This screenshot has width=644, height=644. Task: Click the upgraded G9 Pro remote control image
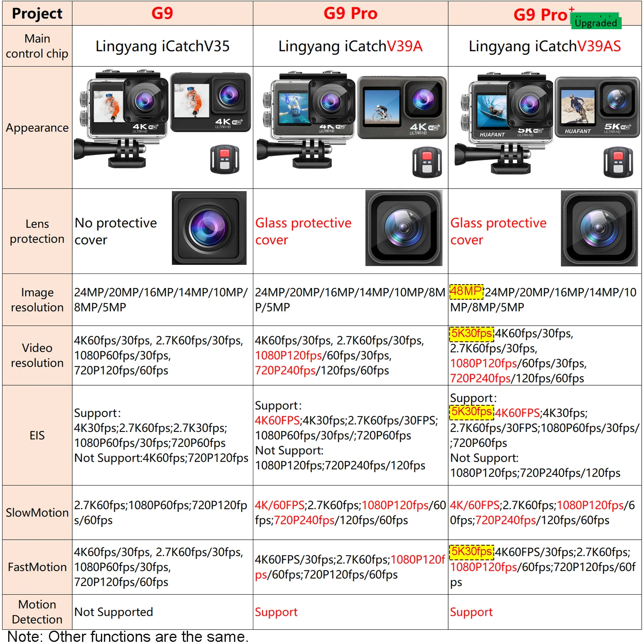[618, 162]
